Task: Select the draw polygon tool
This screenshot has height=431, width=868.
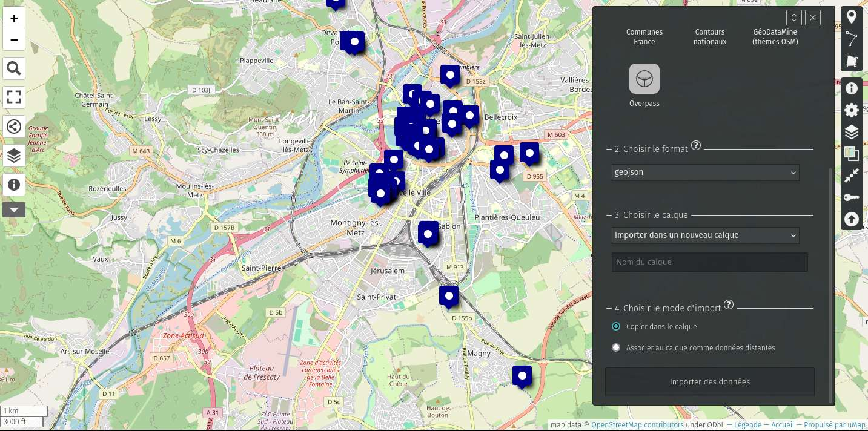Action: pyautogui.click(x=852, y=61)
